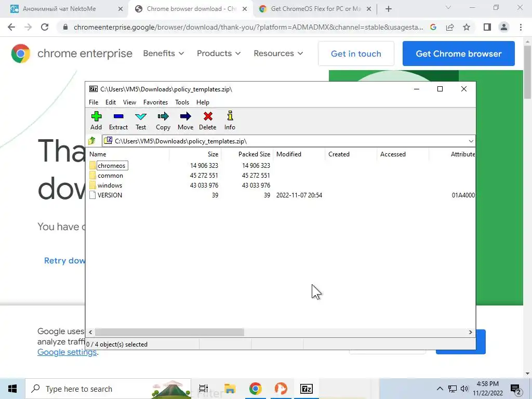Click the Delete toolbar icon in 7-Zip
The image size is (532, 399).
coord(208,121)
